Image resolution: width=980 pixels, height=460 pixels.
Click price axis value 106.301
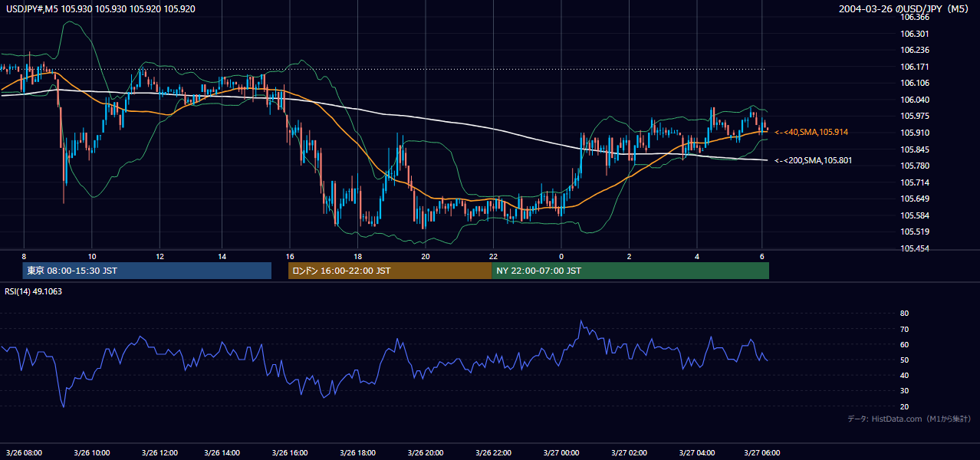coord(913,34)
